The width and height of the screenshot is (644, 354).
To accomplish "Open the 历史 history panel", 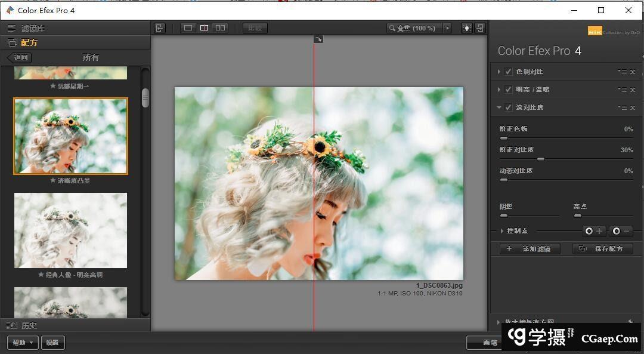I will [x=29, y=325].
